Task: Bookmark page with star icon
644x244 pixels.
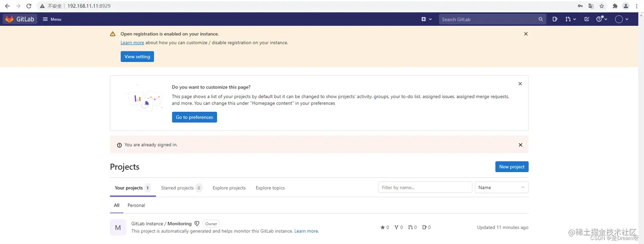Action: (602, 6)
